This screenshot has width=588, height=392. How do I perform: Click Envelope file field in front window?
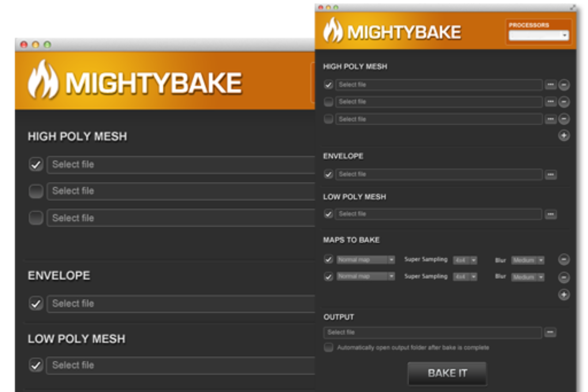click(439, 174)
